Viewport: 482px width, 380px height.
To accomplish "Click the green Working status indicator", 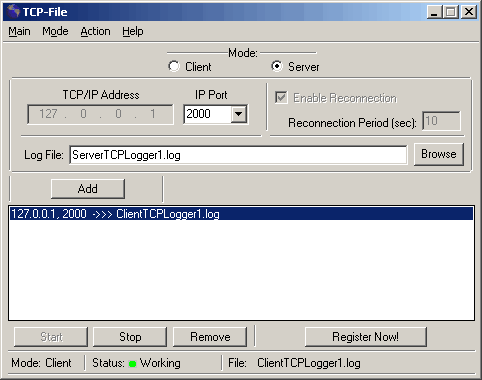I will click(132, 364).
